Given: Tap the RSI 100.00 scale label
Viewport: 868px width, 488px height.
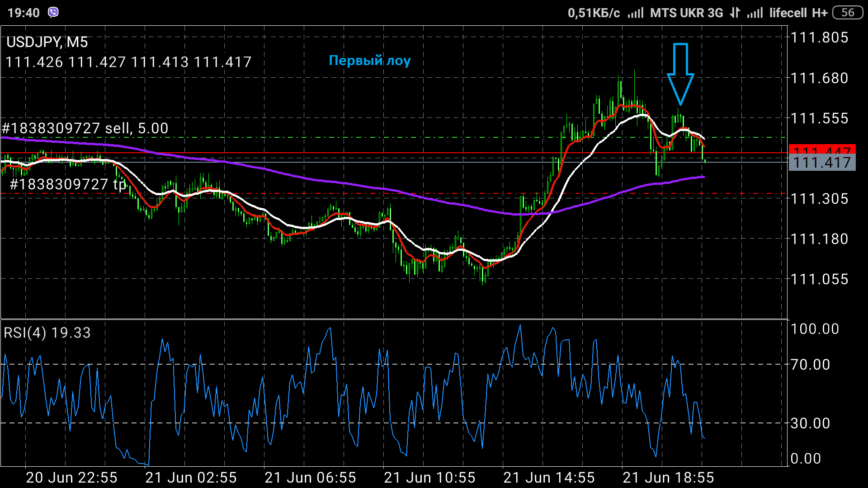Looking at the screenshot, I should 815,329.
